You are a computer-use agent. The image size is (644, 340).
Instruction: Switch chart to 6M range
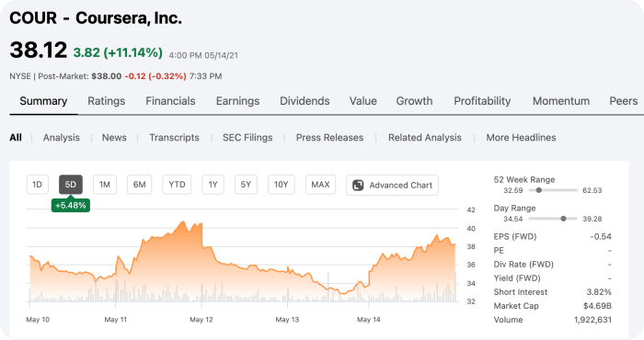[x=139, y=185]
